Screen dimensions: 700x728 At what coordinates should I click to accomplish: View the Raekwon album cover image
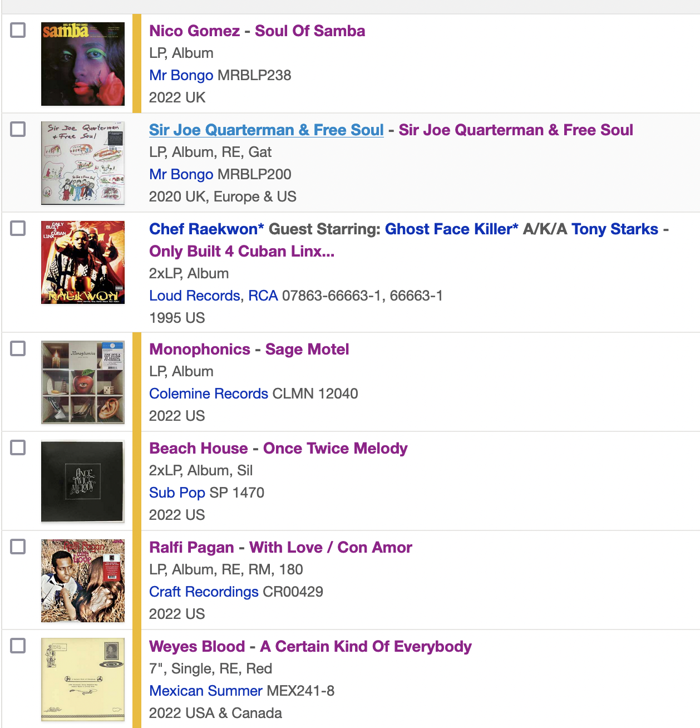coord(83,262)
